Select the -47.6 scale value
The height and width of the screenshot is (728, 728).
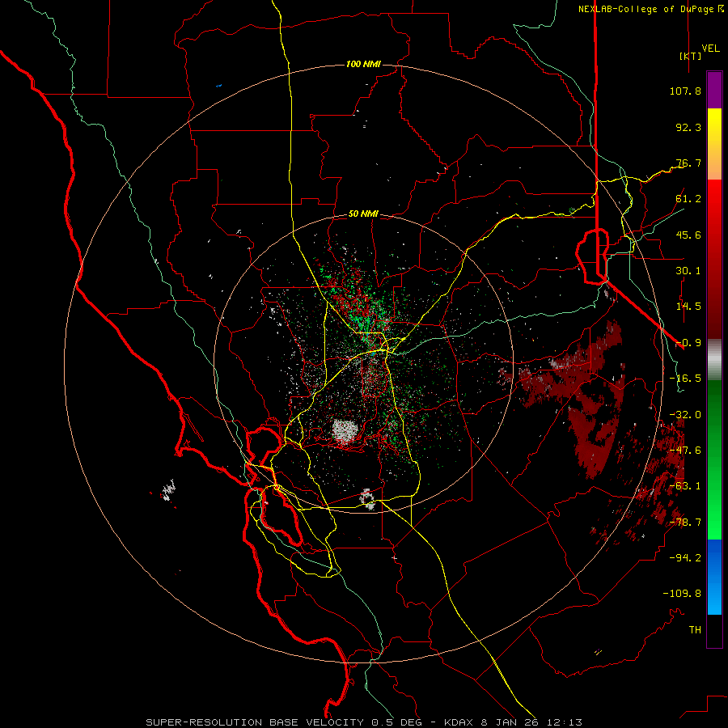tap(685, 451)
